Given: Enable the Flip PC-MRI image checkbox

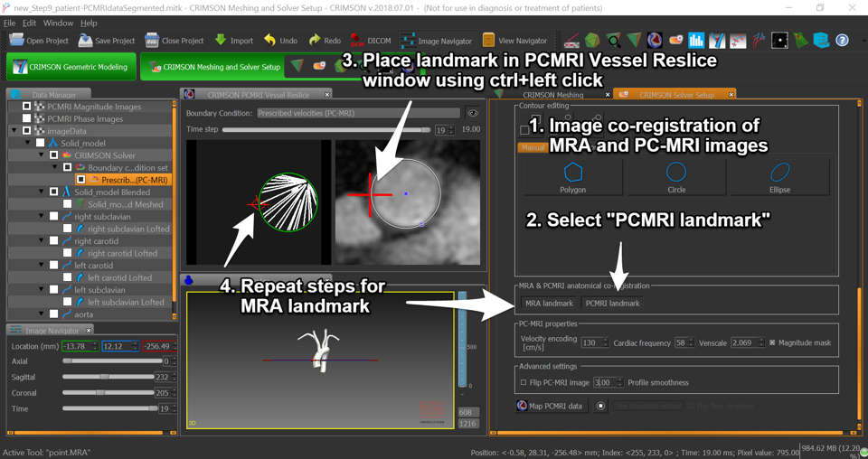Looking at the screenshot, I should coord(524,383).
